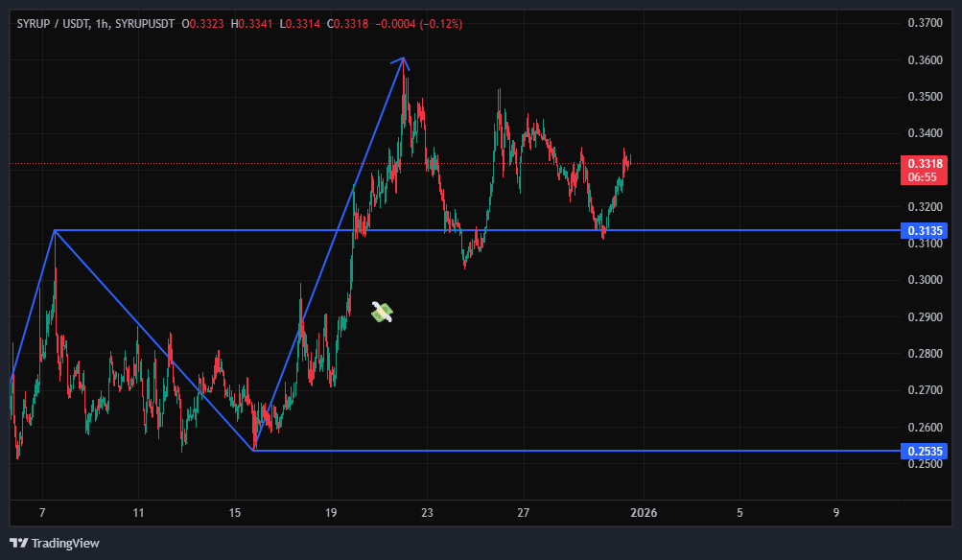
Task: Click the 7 date label on the time axis
Action: (x=42, y=513)
